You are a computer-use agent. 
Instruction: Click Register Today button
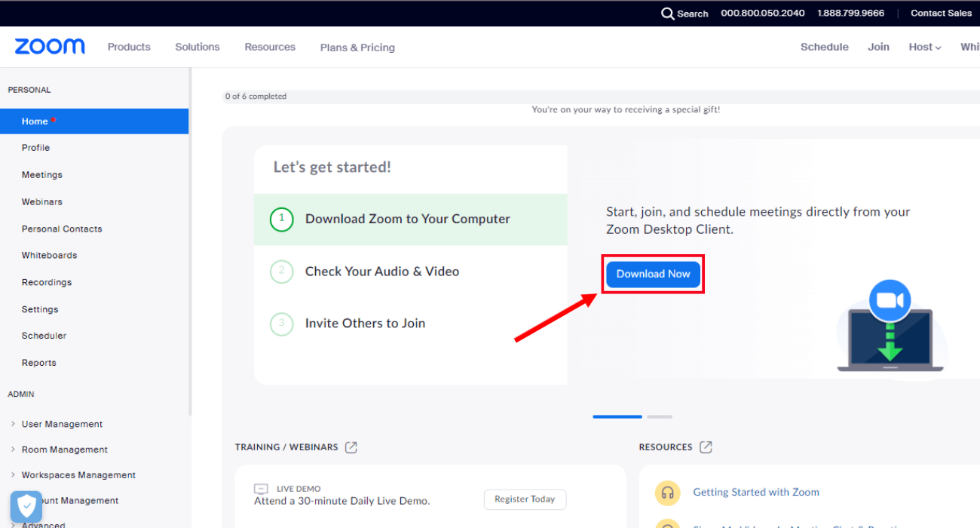pos(525,499)
